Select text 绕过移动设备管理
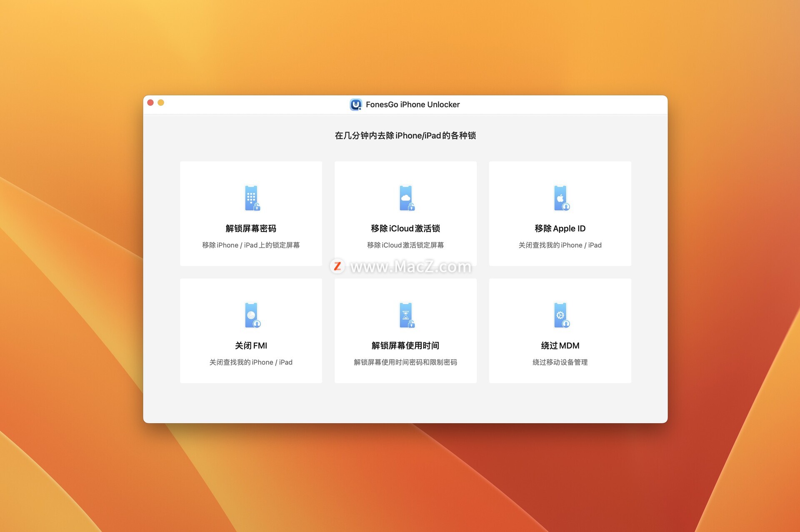The image size is (800, 532). click(x=560, y=362)
